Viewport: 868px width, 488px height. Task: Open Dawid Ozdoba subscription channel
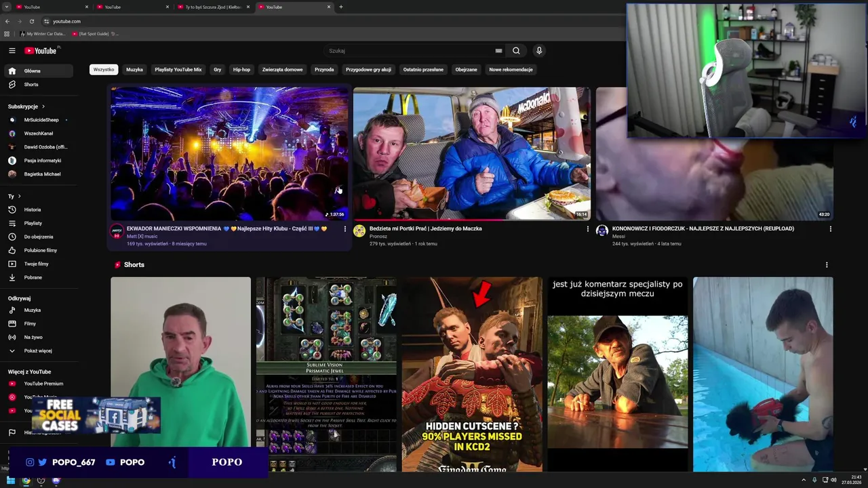tap(40, 147)
